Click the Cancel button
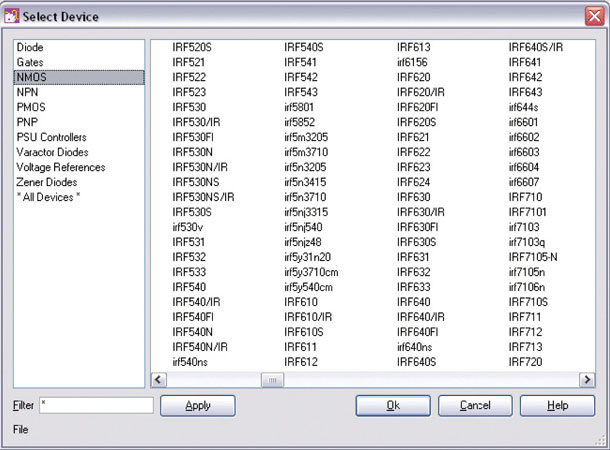 point(475,405)
